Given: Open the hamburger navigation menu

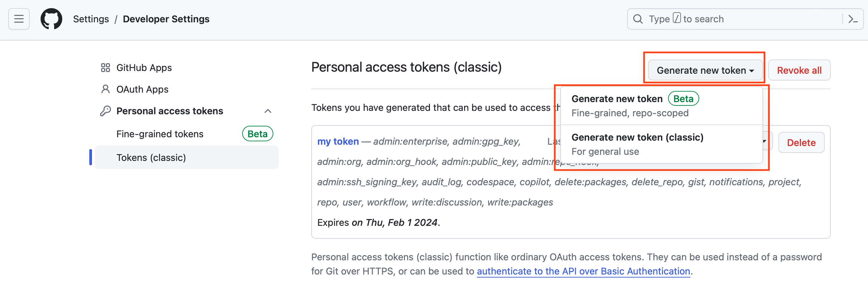Looking at the screenshot, I should [x=19, y=19].
